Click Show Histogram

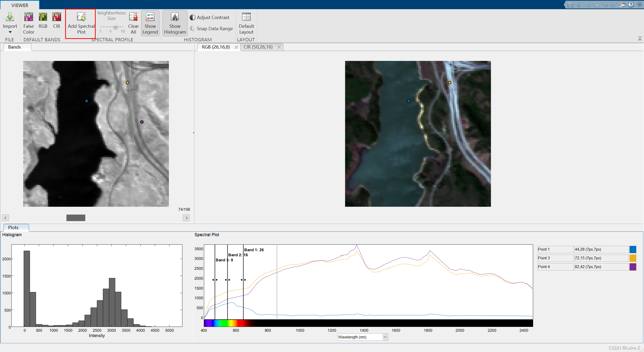tap(174, 23)
